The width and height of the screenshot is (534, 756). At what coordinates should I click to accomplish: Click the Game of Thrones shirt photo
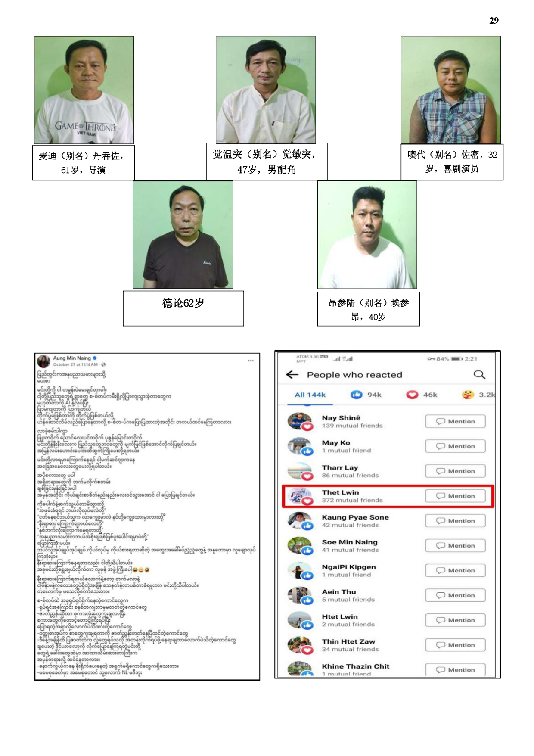click(x=84, y=90)
